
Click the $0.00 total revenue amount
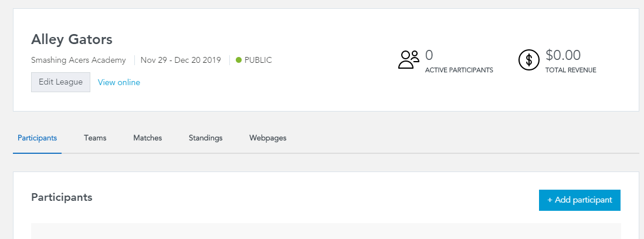point(563,55)
